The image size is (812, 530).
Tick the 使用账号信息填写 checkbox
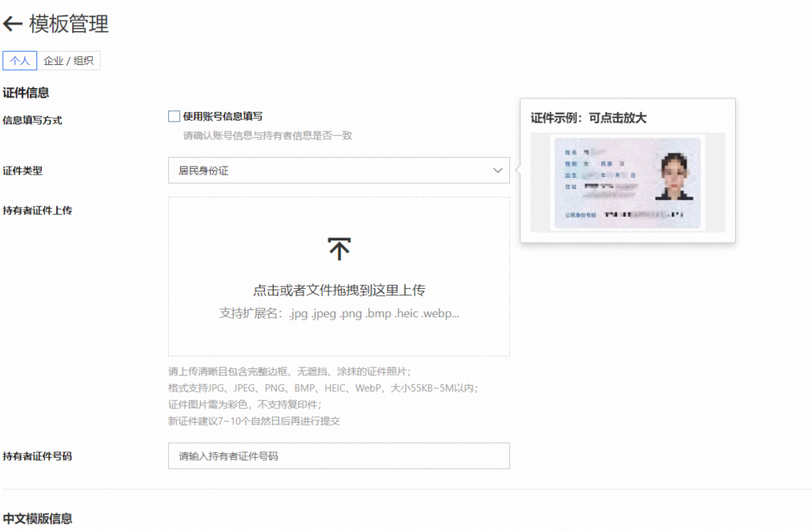click(x=174, y=117)
